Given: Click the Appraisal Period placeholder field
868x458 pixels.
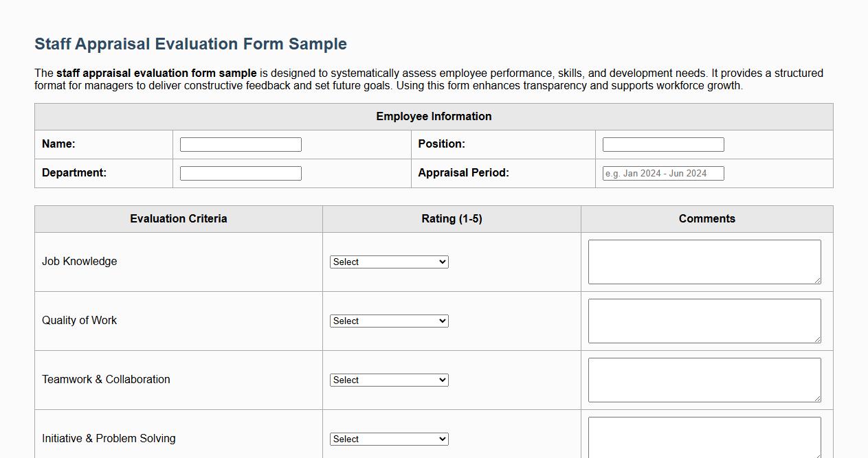Looking at the screenshot, I should (x=662, y=173).
